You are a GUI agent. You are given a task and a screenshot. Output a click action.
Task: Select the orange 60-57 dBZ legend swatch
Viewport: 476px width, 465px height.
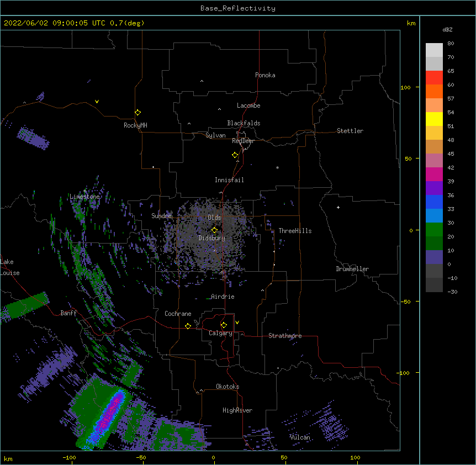(x=434, y=92)
